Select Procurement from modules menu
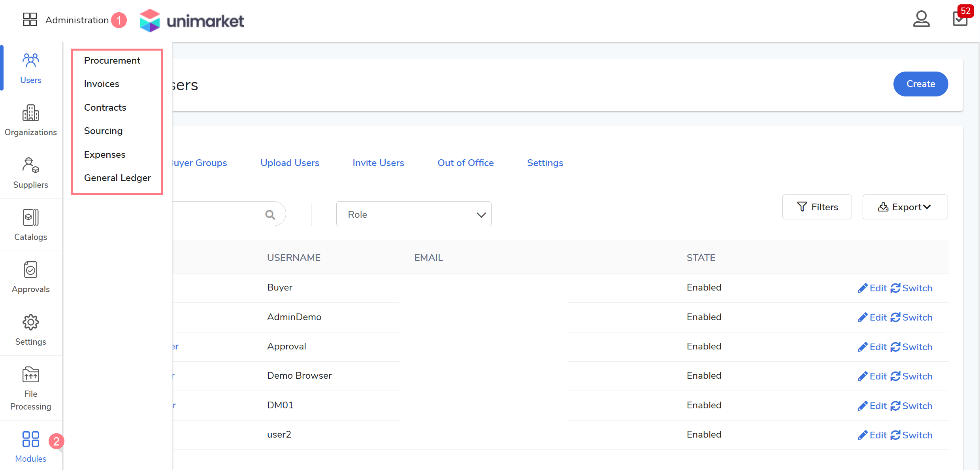This screenshot has width=980, height=470. coord(112,60)
